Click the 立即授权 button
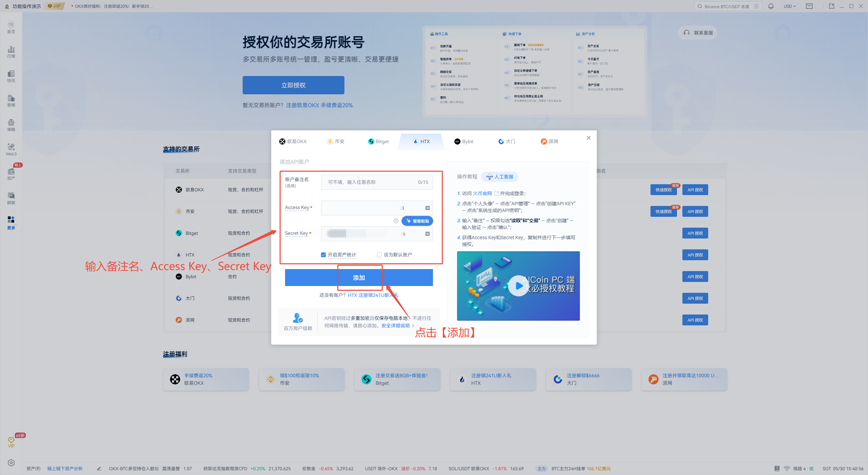The height and width of the screenshot is (475, 868). (293, 85)
